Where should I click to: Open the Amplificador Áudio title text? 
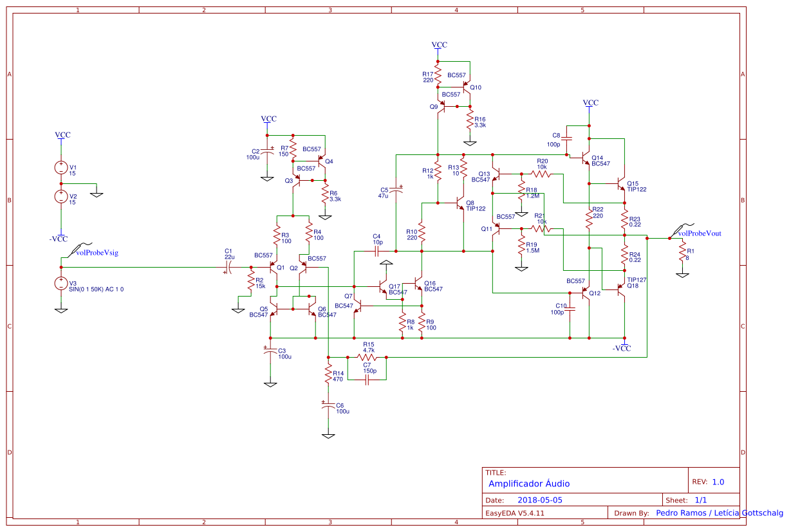(528, 483)
